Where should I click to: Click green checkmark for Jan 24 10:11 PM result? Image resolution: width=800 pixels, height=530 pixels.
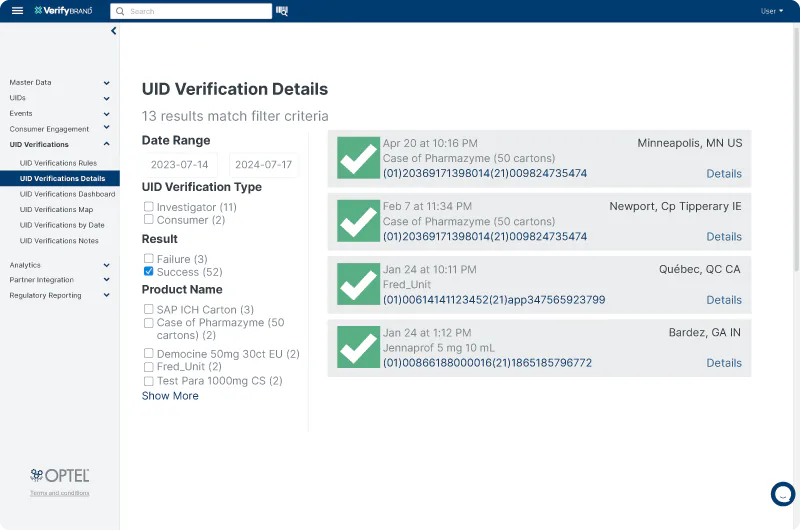point(358,284)
